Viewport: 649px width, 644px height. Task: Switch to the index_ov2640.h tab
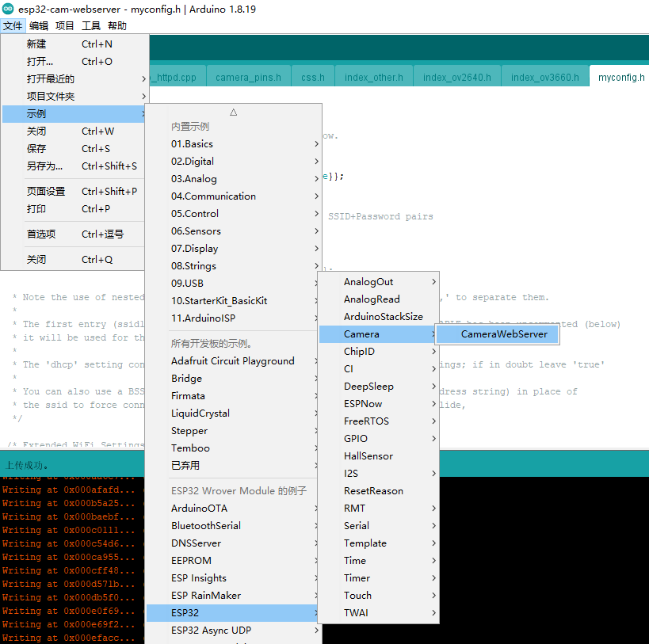[456, 77]
